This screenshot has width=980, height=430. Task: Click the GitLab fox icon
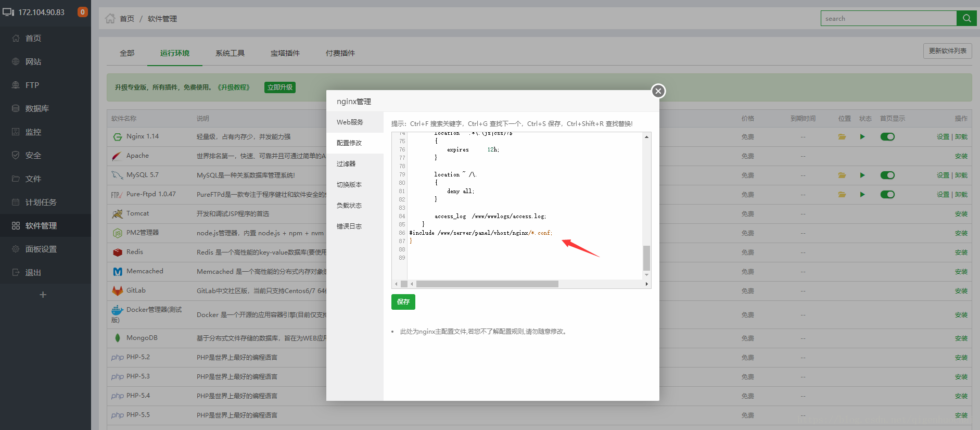click(118, 291)
